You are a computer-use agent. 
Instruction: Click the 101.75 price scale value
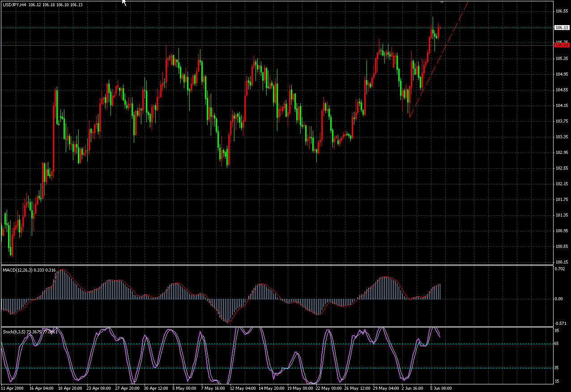(562, 199)
